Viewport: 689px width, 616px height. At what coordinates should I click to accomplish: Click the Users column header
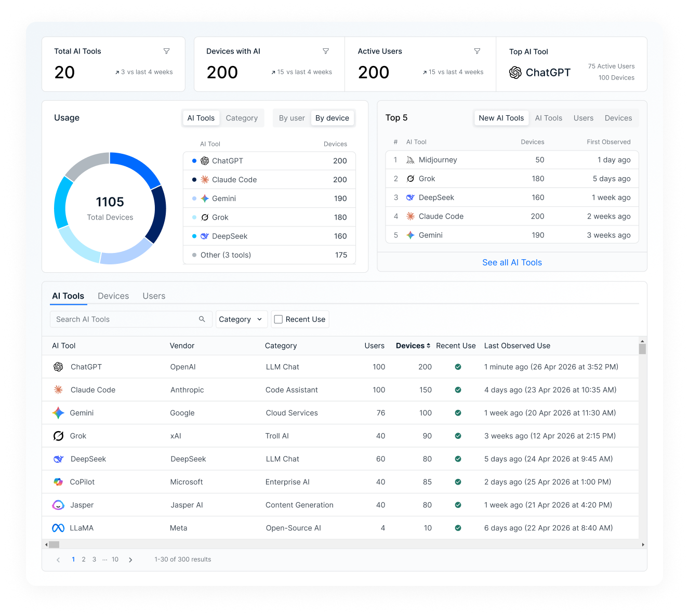(375, 345)
